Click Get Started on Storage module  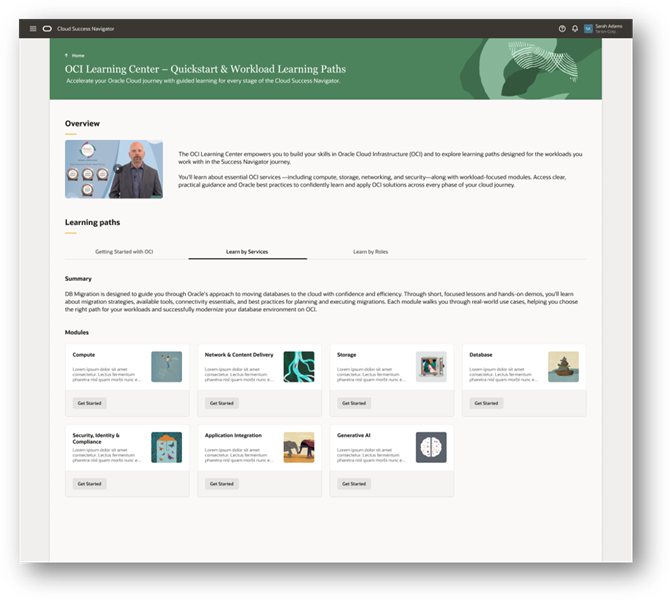click(354, 403)
